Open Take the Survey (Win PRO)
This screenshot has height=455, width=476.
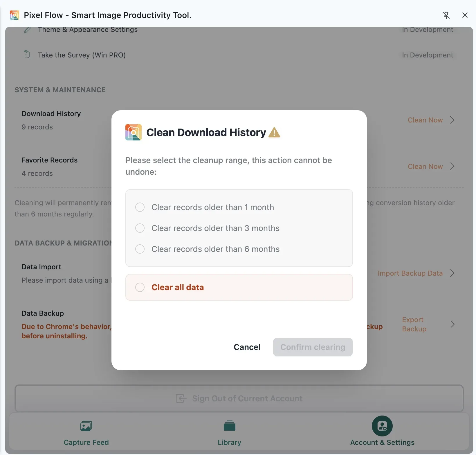coord(82,55)
